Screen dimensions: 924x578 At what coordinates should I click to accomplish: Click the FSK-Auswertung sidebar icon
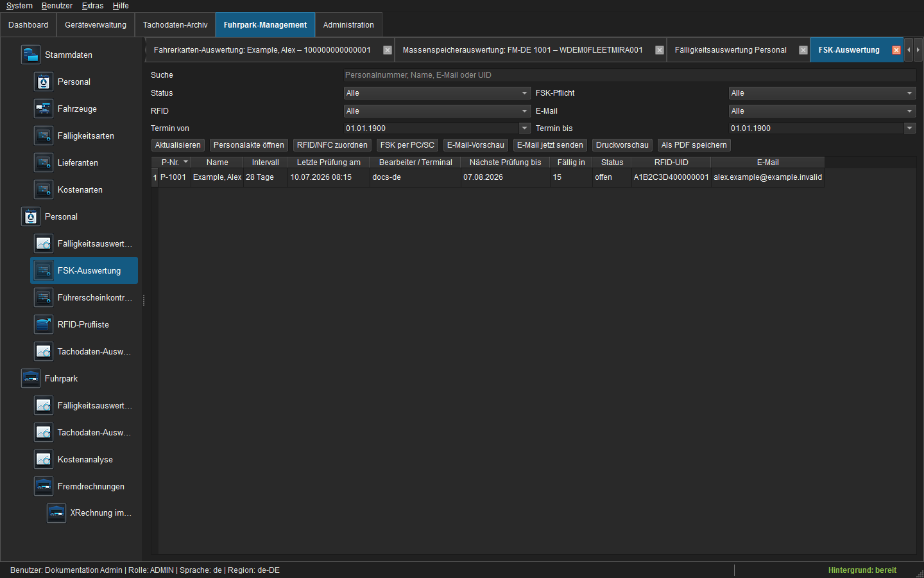[x=44, y=270]
